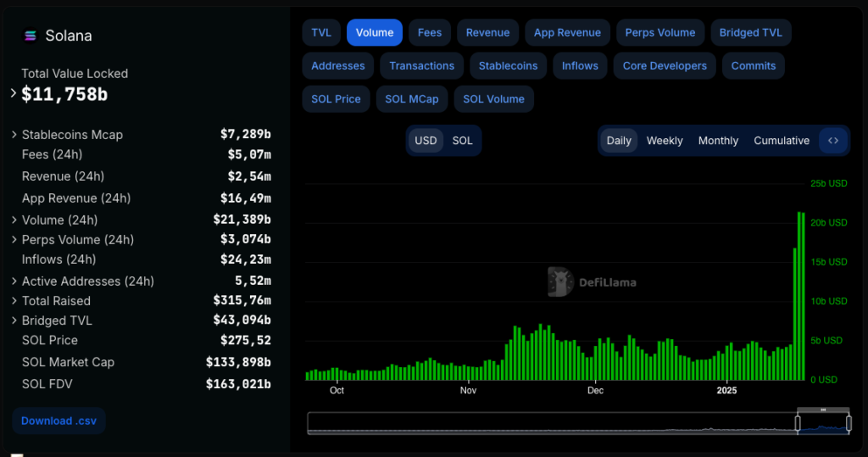Expand the Stablecoins Mcap row
868x457 pixels.
[x=14, y=135]
